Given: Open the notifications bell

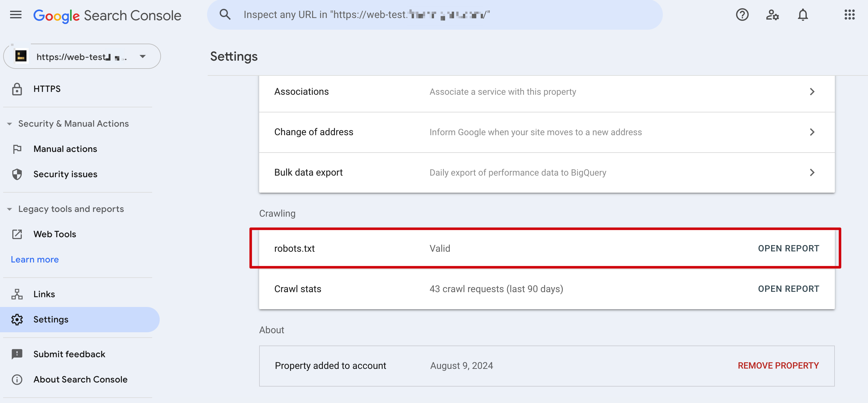Looking at the screenshot, I should pyautogui.click(x=803, y=15).
